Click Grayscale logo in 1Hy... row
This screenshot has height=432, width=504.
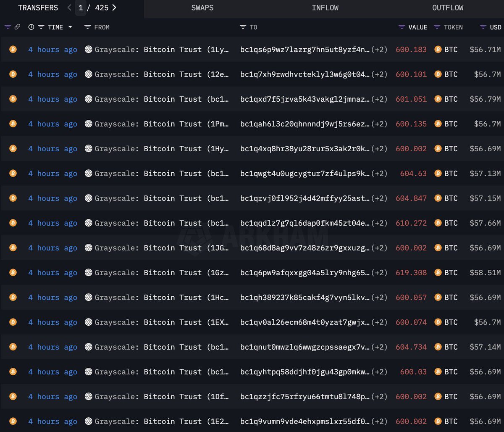coord(88,148)
